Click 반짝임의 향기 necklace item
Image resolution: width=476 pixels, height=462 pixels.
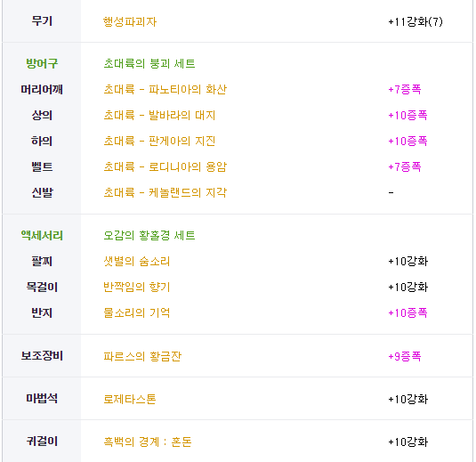[137, 288]
